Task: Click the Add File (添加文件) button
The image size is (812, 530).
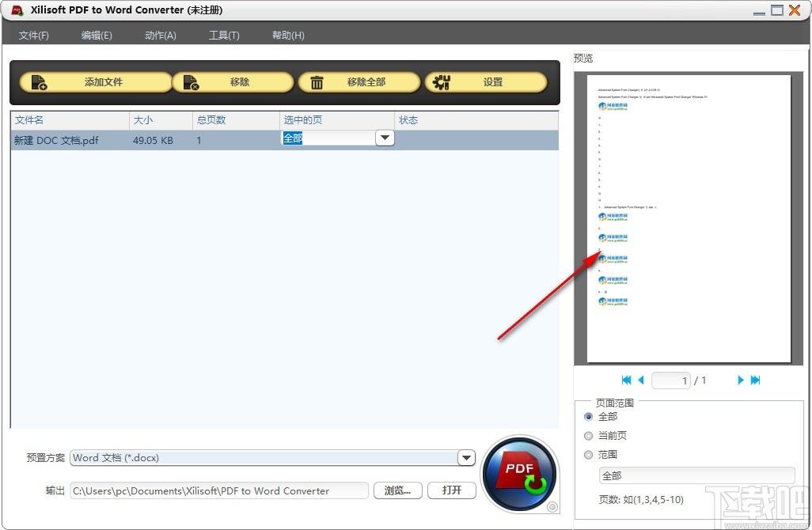Action: [96, 82]
